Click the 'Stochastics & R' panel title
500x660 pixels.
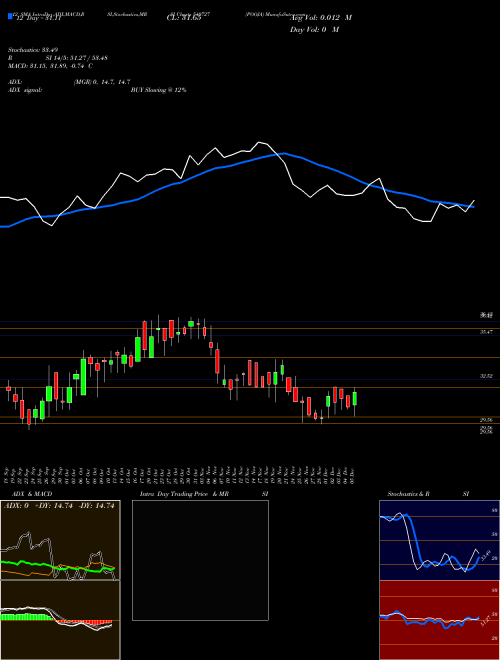point(409,494)
